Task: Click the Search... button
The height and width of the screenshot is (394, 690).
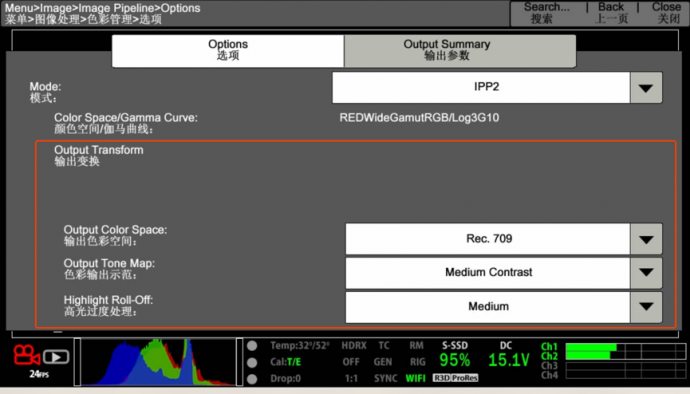Action: (547, 13)
